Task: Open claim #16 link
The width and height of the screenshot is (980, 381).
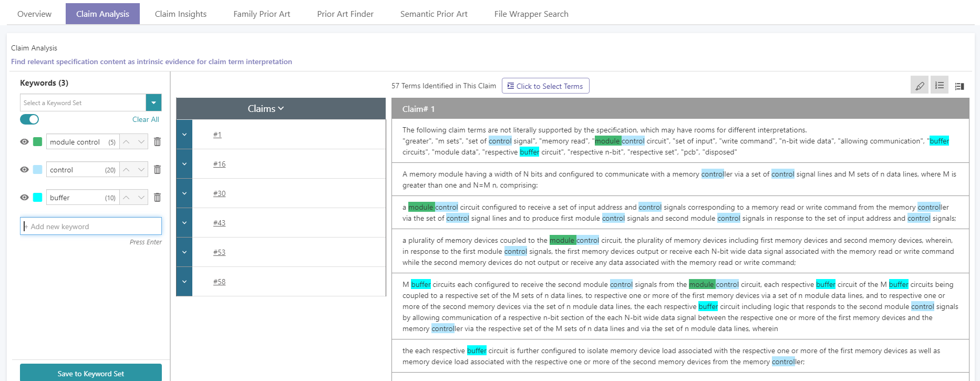Action: click(x=219, y=164)
